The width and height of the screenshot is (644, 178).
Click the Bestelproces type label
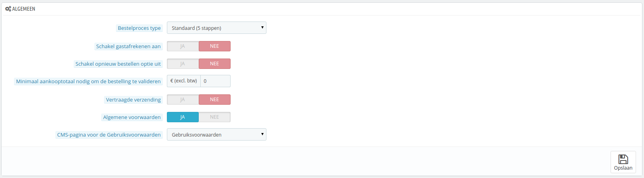coord(139,28)
